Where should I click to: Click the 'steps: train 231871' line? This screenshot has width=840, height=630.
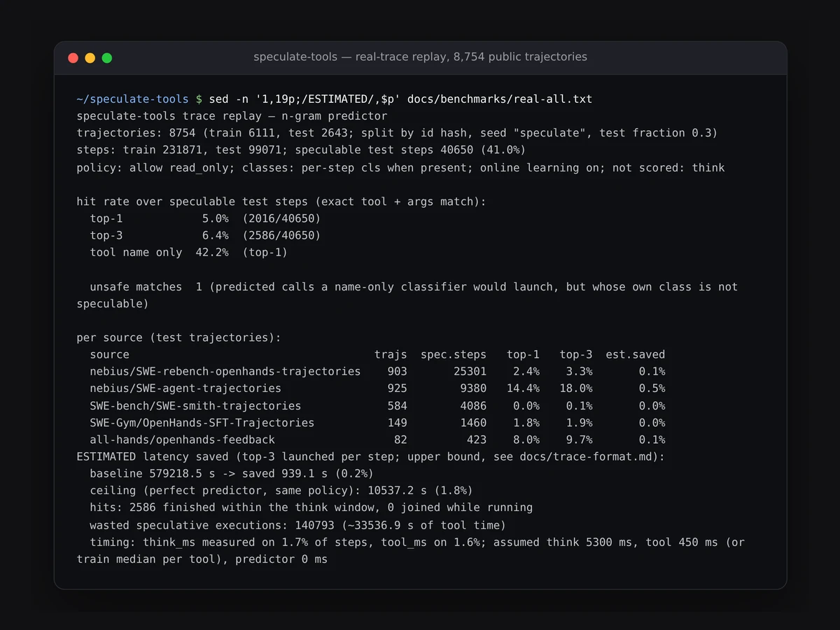coord(301,150)
